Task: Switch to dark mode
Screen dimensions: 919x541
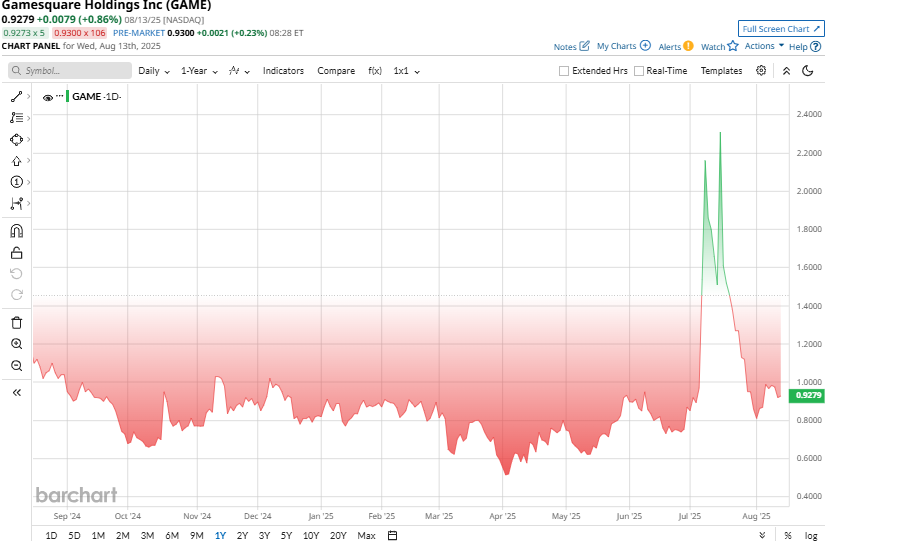Action: point(808,71)
